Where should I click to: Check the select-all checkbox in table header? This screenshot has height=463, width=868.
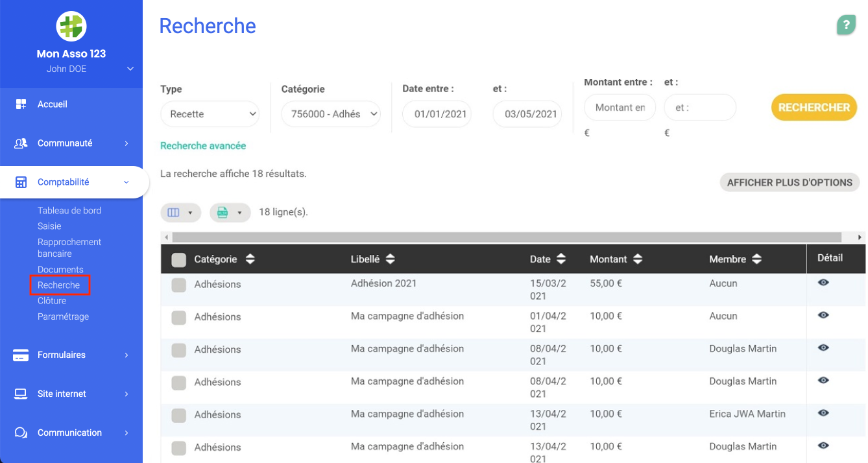[178, 260]
